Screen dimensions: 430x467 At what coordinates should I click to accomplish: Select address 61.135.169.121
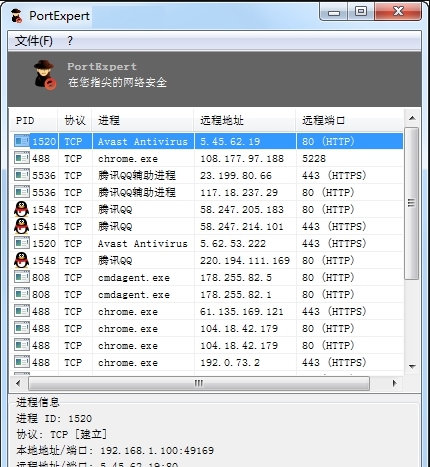(242, 311)
